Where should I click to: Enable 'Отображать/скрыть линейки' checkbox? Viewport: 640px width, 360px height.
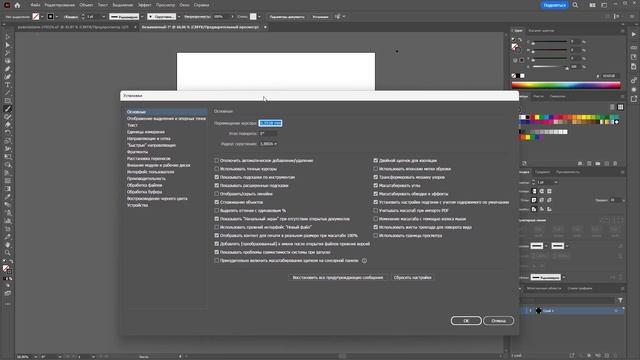click(217, 194)
